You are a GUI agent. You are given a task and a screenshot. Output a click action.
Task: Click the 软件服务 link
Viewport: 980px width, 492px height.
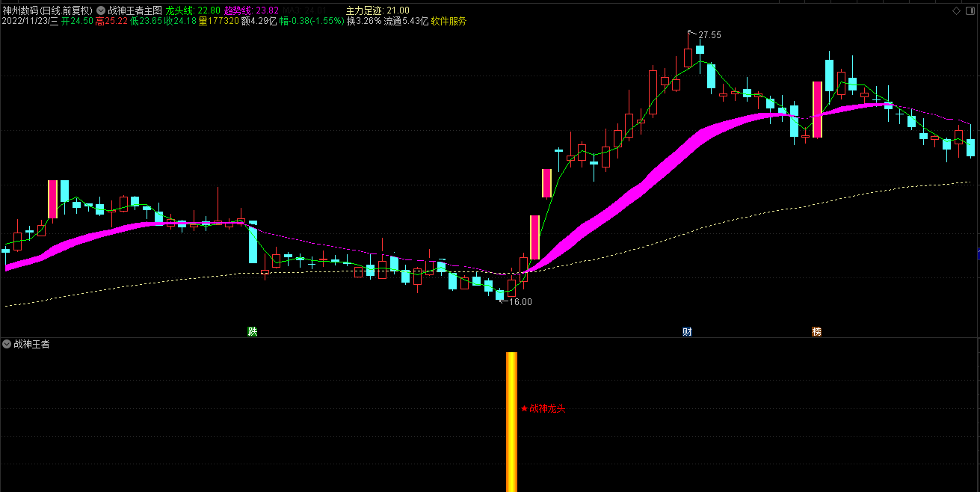coord(449,22)
